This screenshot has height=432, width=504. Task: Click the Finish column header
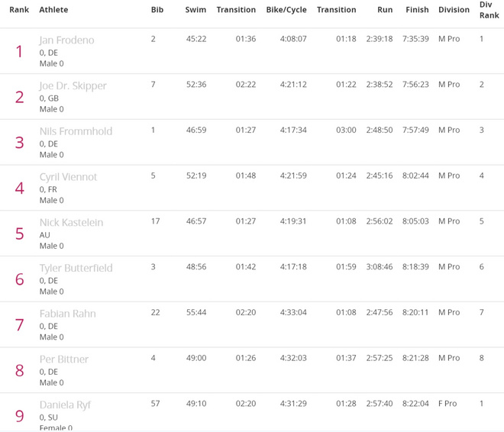417,10
